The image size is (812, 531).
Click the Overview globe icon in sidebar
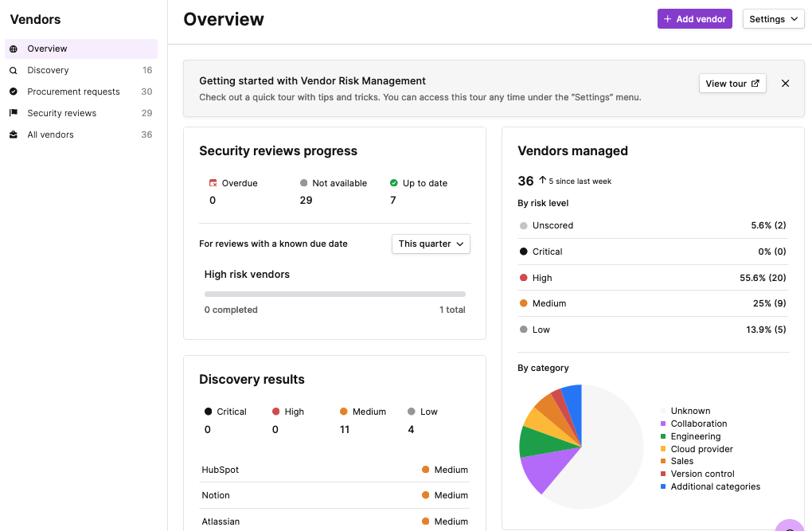point(14,49)
